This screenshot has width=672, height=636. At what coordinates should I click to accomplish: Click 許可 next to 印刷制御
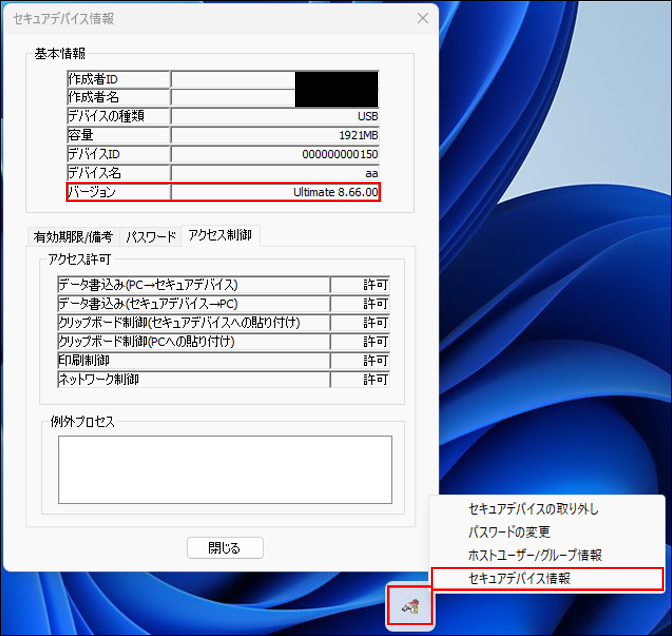(x=360, y=361)
